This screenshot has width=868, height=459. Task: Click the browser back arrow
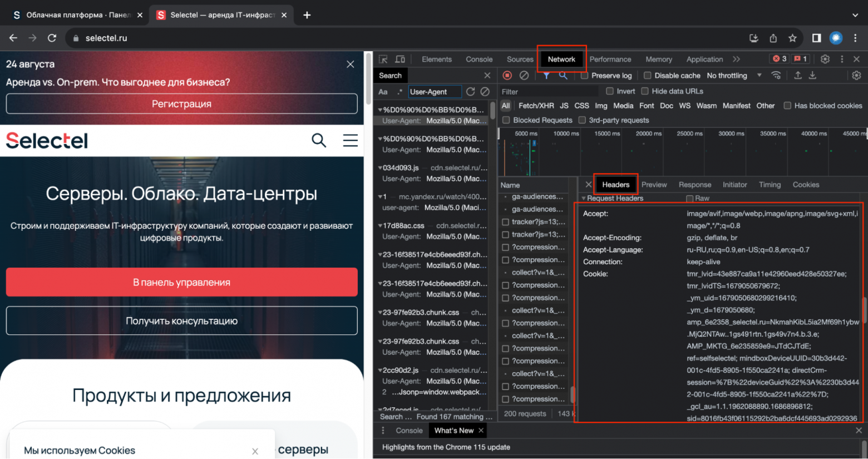(13, 38)
